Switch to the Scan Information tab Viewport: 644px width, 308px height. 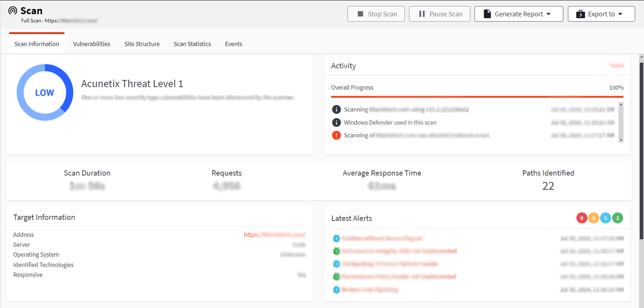(x=37, y=44)
